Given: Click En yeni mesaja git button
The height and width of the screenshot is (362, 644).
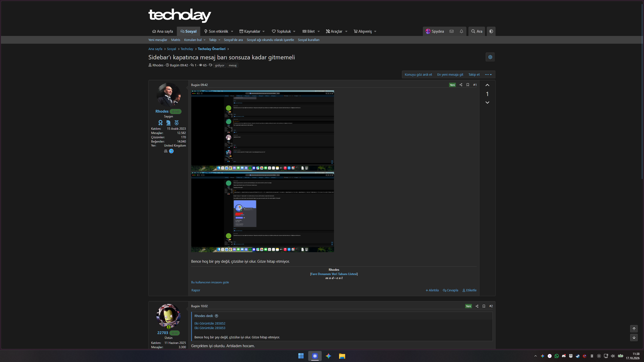Looking at the screenshot, I should (x=450, y=75).
